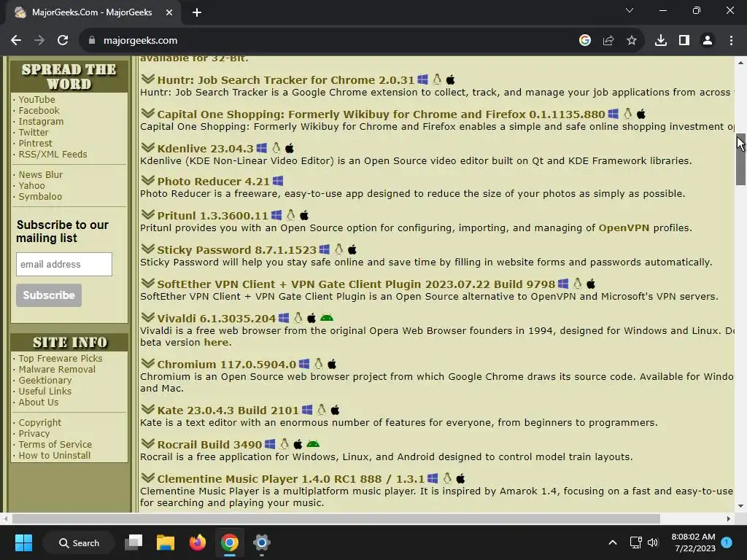
Task: Click the Windows icon beside Sticky Password
Action: click(325, 249)
